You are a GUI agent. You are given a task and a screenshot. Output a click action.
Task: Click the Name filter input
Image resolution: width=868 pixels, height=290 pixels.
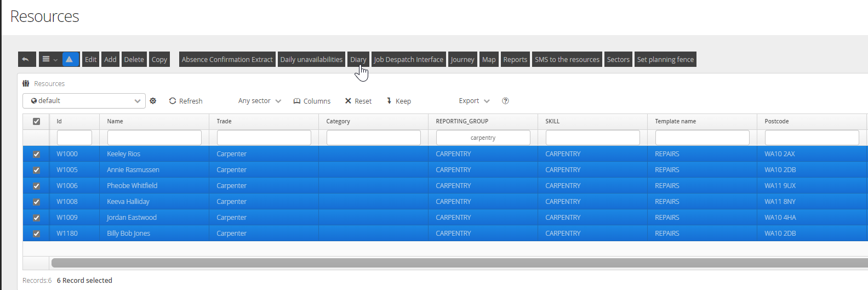point(155,138)
